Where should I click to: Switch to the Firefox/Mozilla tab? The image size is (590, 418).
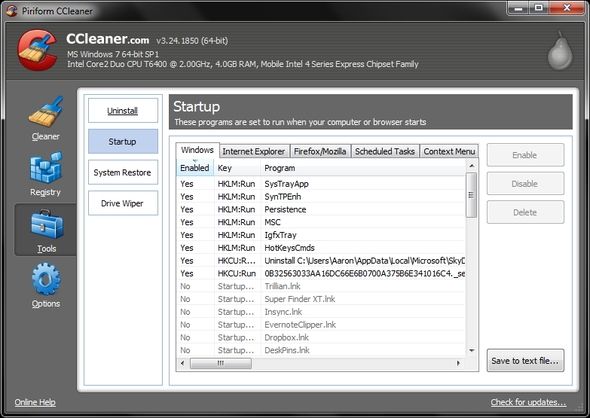320,151
